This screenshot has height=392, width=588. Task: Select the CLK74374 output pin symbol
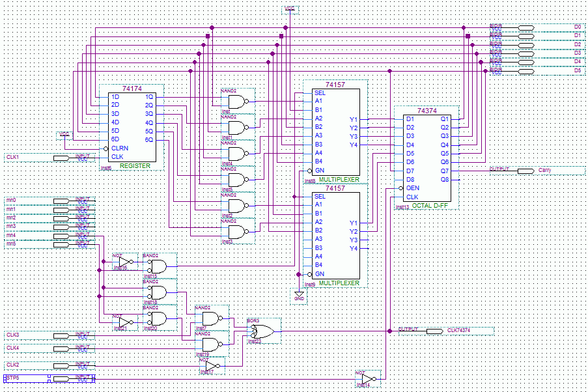434,331
